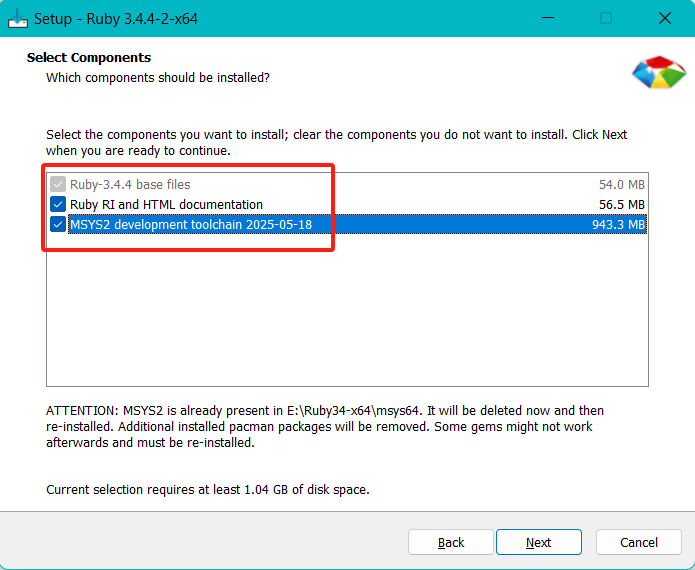Cancel the Ruby setup
Viewport: 695px width, 570px height.
point(639,542)
